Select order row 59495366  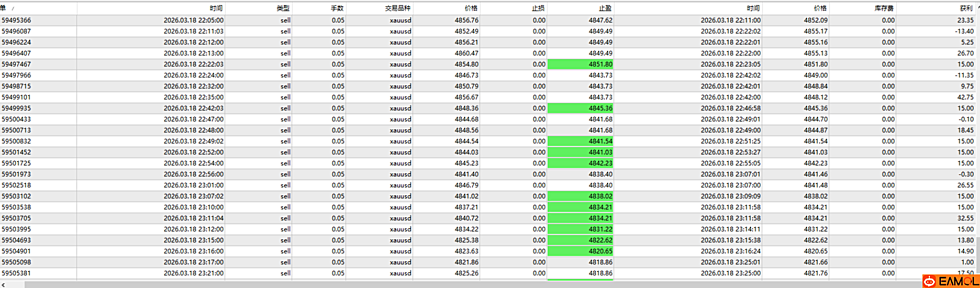pos(16,20)
